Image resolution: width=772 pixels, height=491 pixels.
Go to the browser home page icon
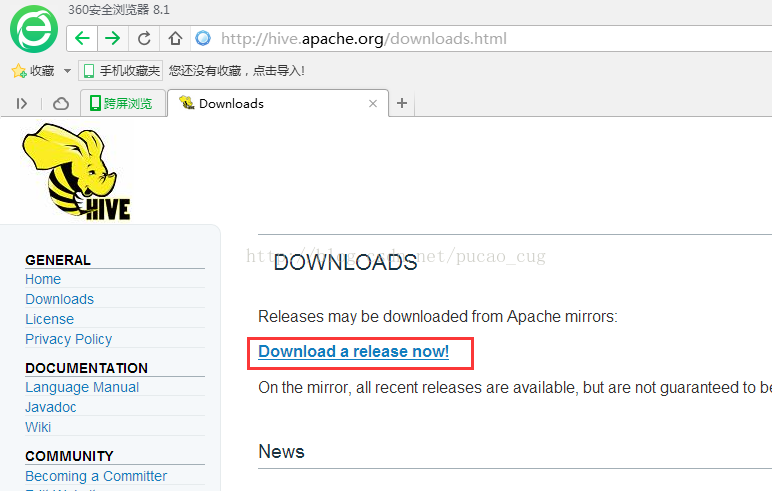[x=175, y=39]
